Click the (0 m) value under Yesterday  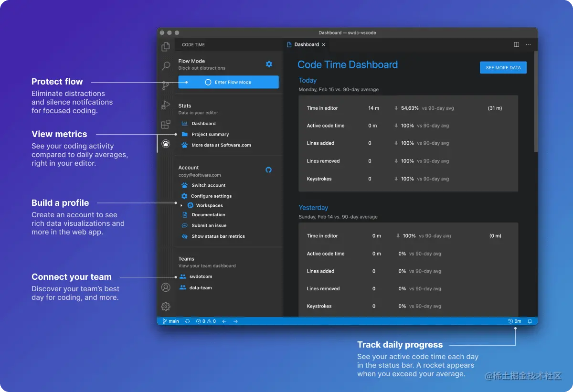coord(495,236)
